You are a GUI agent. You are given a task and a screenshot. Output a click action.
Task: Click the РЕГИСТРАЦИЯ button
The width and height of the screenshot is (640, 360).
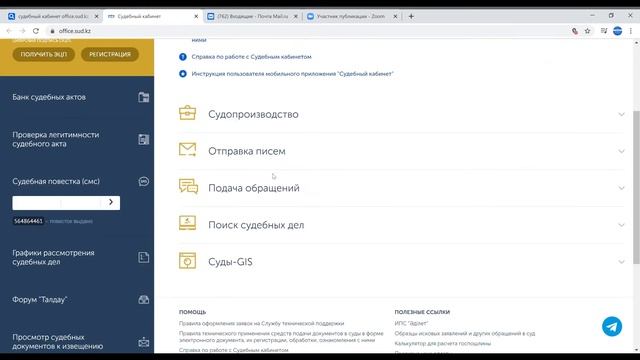click(110, 54)
